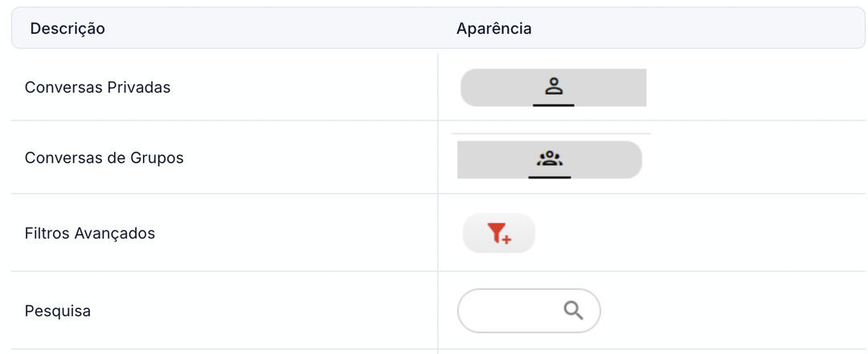Click the group of people icon
Viewport: 868px width, 354px height.
[550, 159]
